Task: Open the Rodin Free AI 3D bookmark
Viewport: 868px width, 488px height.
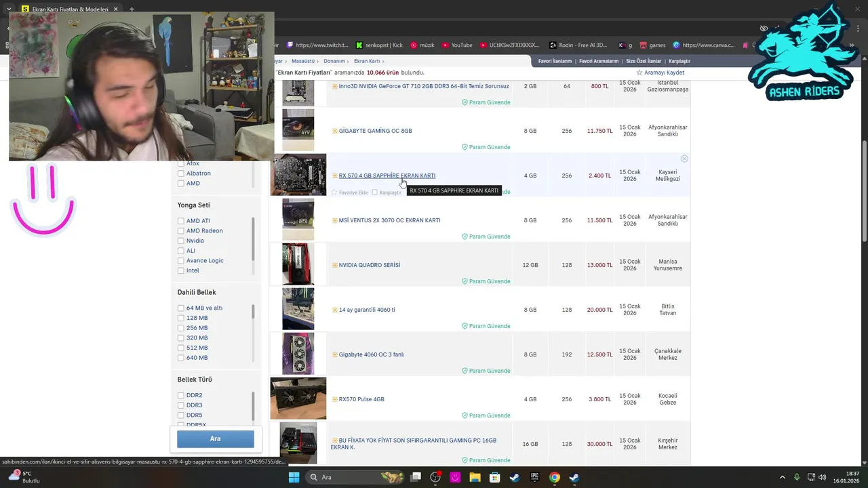Action: coord(578,45)
